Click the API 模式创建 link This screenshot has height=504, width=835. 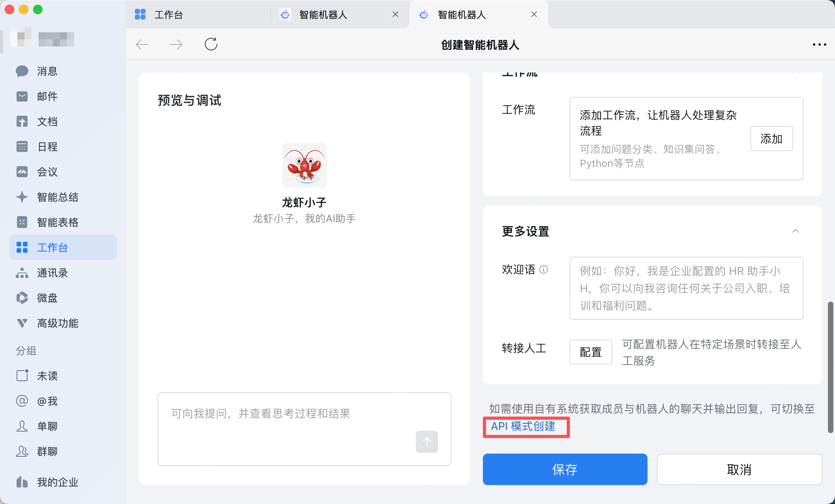[523, 426]
